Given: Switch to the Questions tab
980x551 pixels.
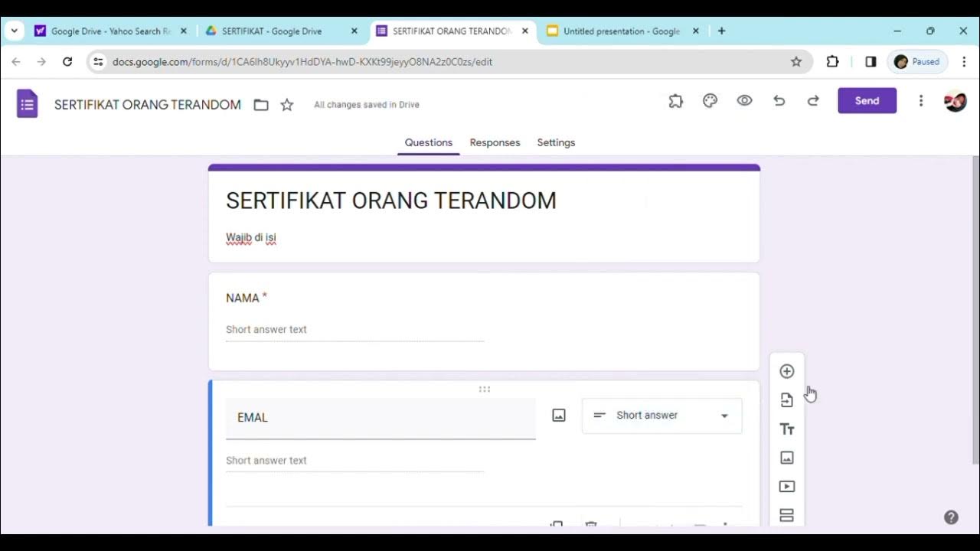Looking at the screenshot, I should tap(428, 142).
